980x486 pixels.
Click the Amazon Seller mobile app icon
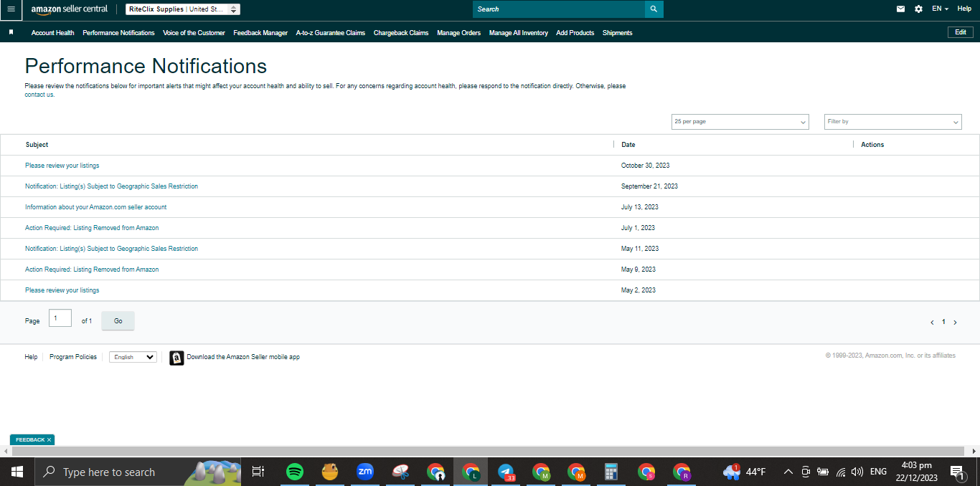(176, 358)
